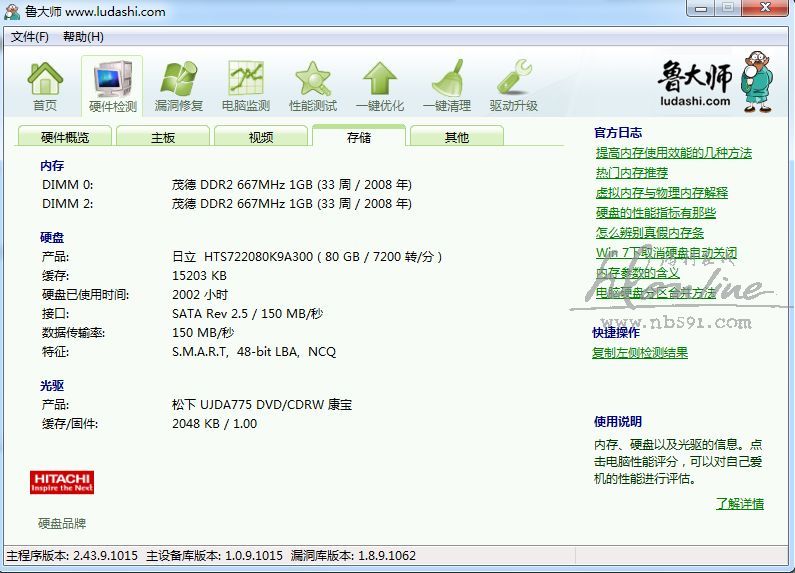Open the 帮助(H) menu
795x573 pixels.
click(83, 37)
